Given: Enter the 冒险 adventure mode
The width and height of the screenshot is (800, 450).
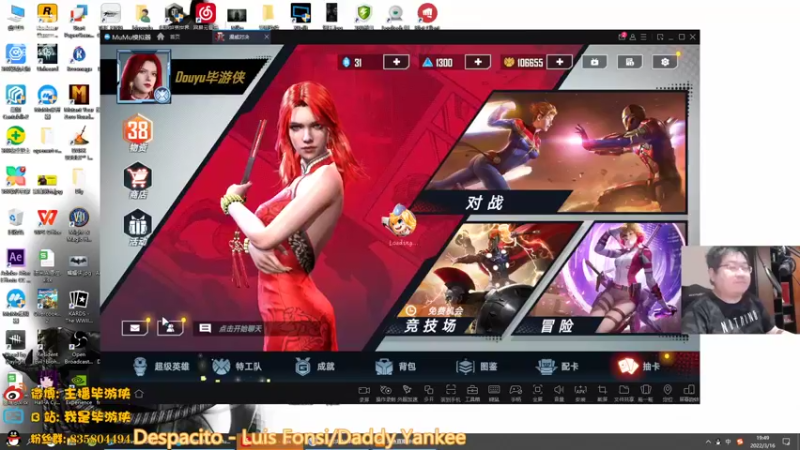Looking at the screenshot, I should tap(602, 280).
